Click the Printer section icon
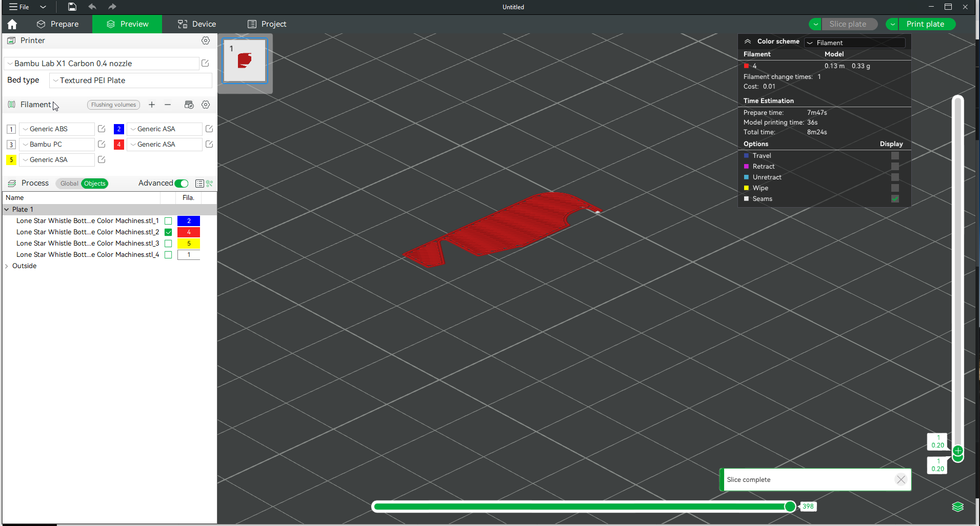This screenshot has height=526, width=980. point(11,41)
